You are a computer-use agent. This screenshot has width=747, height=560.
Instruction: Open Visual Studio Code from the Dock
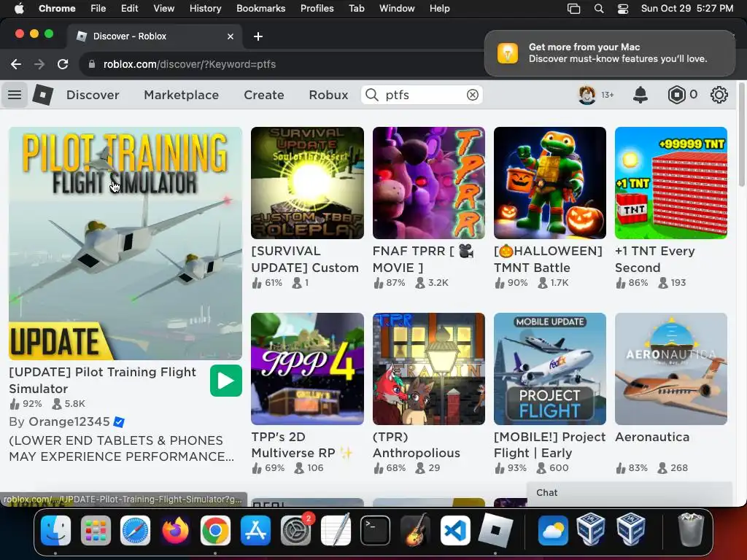455,530
